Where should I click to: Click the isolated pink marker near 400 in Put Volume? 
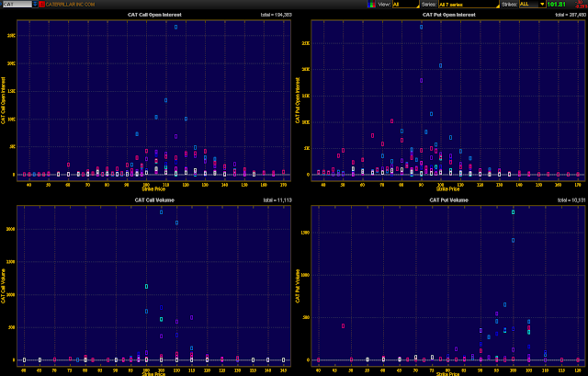343,325
